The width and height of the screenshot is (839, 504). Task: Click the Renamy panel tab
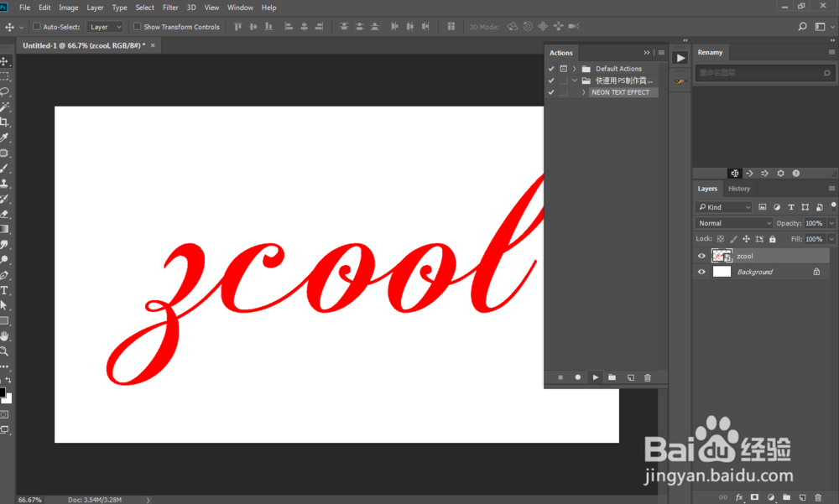tap(710, 52)
